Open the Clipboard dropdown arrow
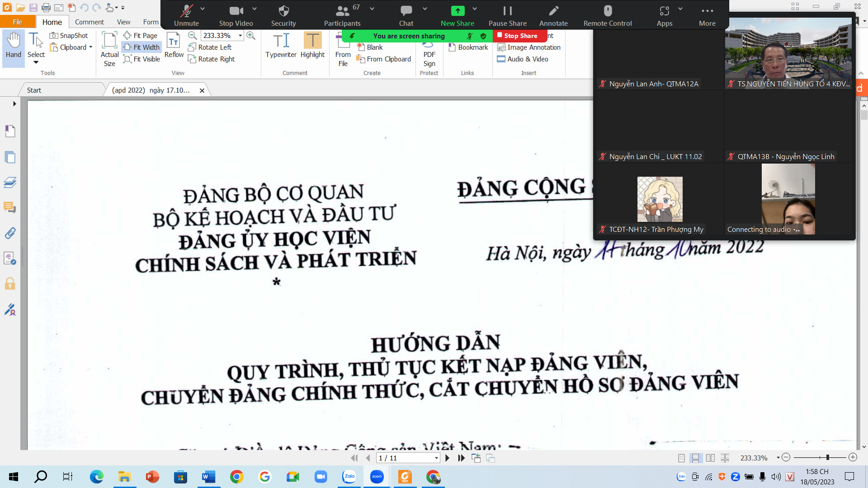 pos(90,47)
